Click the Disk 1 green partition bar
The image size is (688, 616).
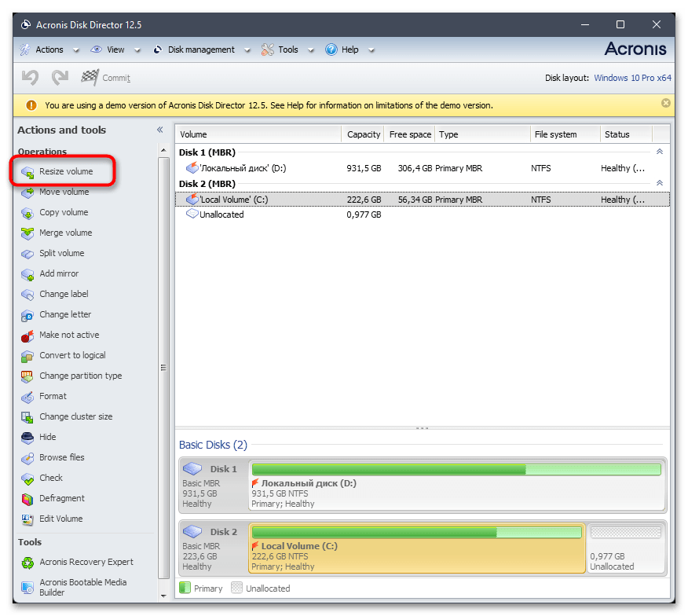[456, 469]
